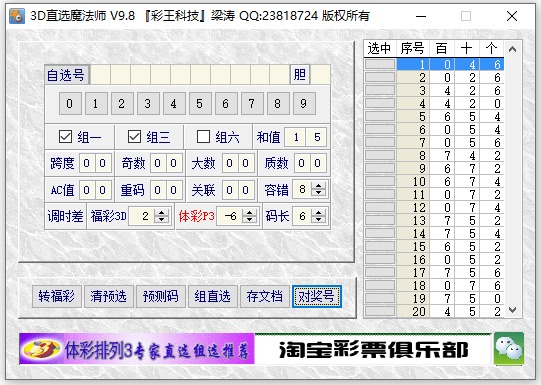This screenshot has height=385, width=541.
Task: Click the 调时差 label button
Action: click(x=66, y=216)
